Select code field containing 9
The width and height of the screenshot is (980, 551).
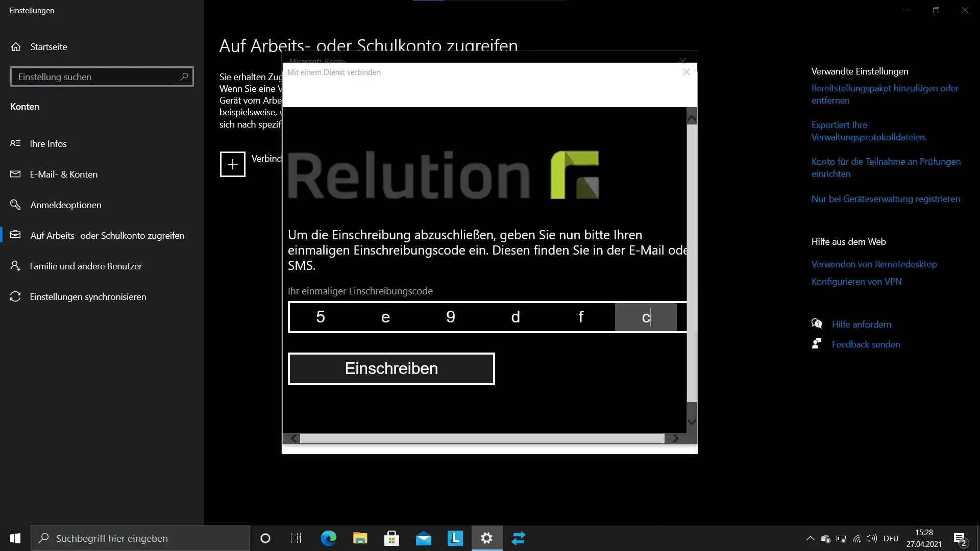click(x=451, y=317)
